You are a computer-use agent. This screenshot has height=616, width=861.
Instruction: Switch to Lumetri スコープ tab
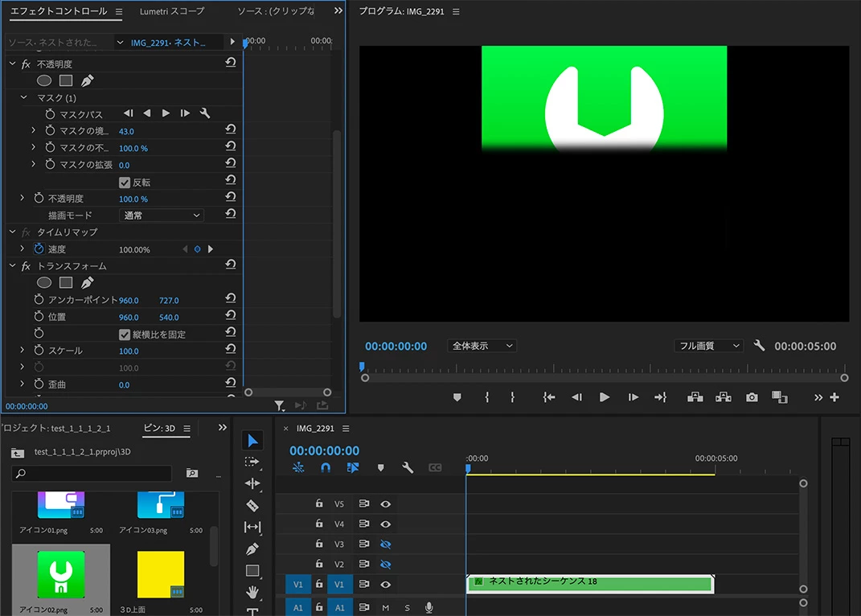tap(172, 11)
